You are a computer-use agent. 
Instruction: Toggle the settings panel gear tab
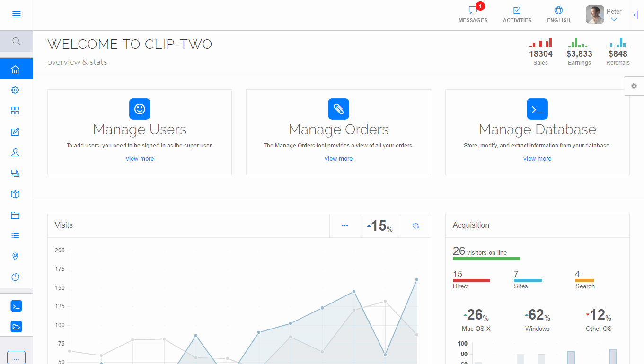[x=634, y=86]
